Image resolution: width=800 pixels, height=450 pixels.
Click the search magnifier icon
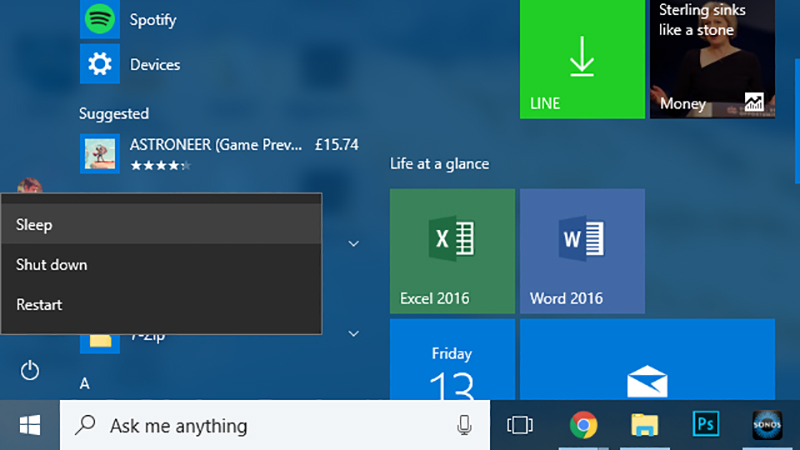click(x=85, y=424)
